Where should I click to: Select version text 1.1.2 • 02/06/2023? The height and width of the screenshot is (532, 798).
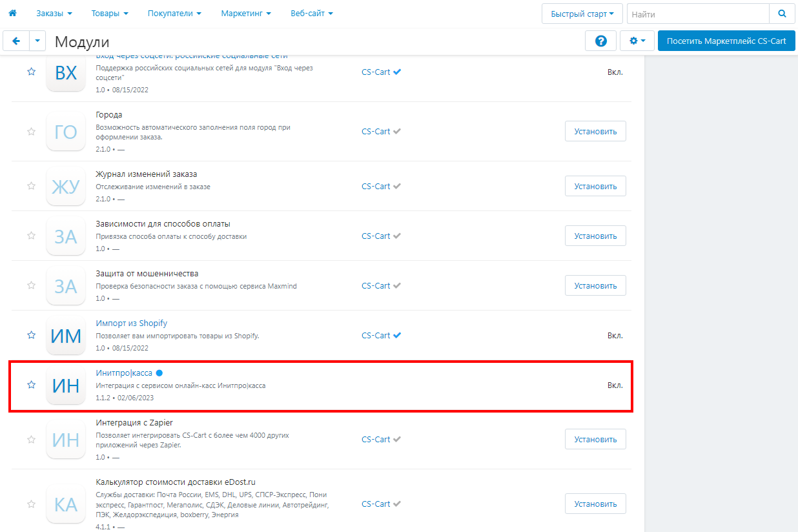click(125, 398)
